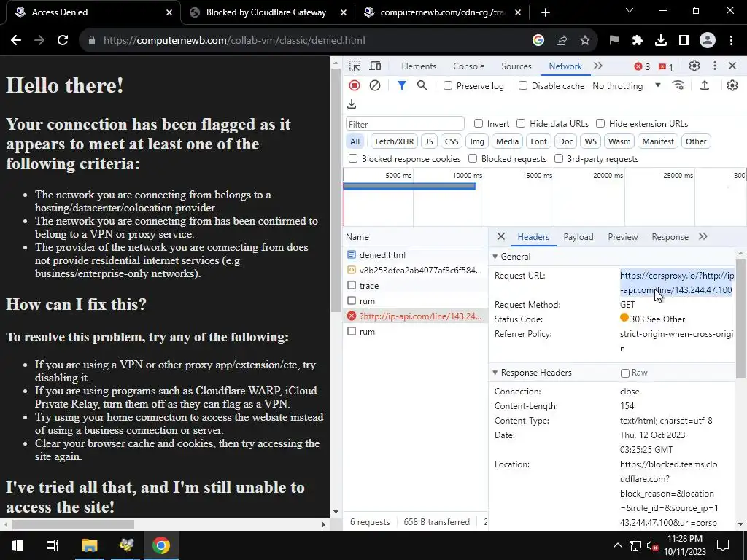Reload the page
Image resolution: width=747 pixels, height=560 pixels.
pos(63,40)
